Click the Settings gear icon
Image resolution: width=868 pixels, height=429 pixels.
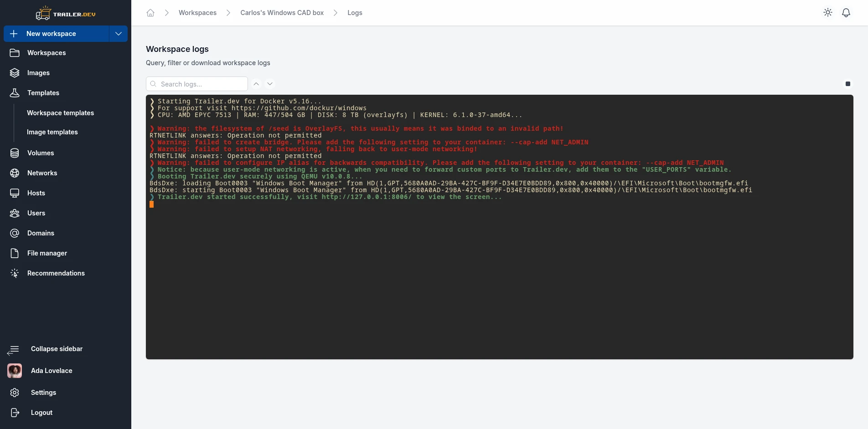point(15,393)
